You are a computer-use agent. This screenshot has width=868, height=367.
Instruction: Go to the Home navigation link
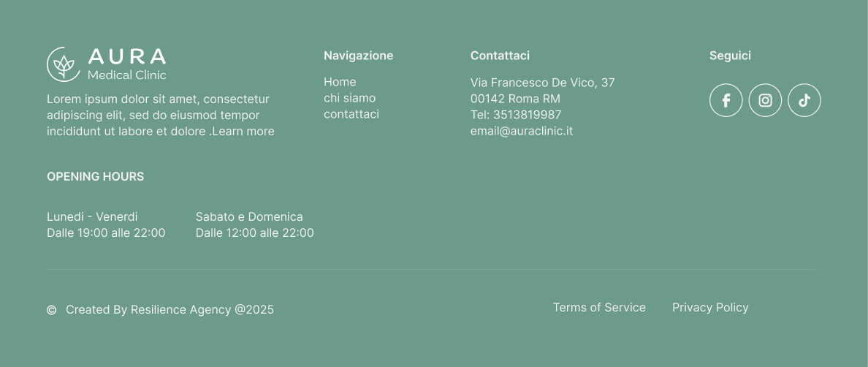pos(340,82)
